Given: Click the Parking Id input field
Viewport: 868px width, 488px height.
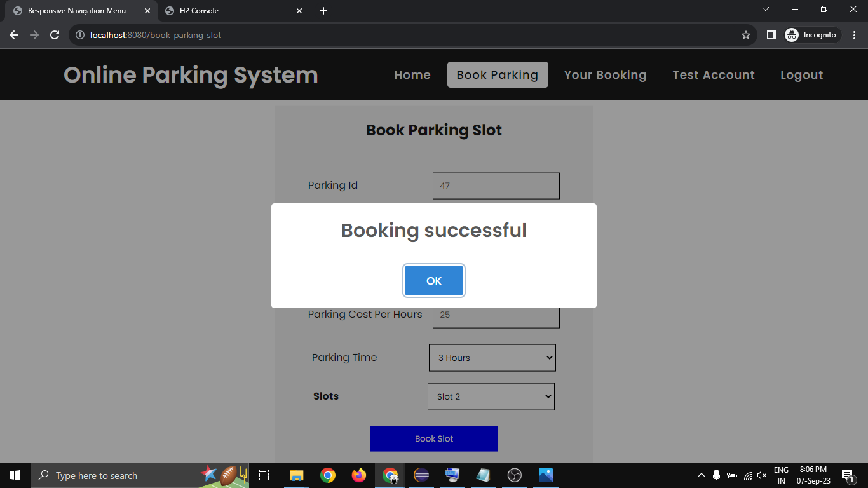Looking at the screenshot, I should pos(496,186).
